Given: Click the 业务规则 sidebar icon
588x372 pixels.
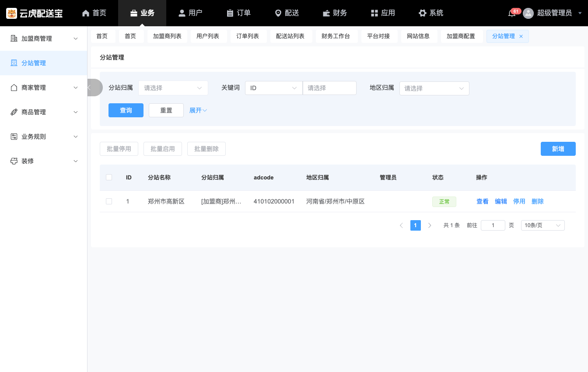Looking at the screenshot, I should pyautogui.click(x=14, y=137).
